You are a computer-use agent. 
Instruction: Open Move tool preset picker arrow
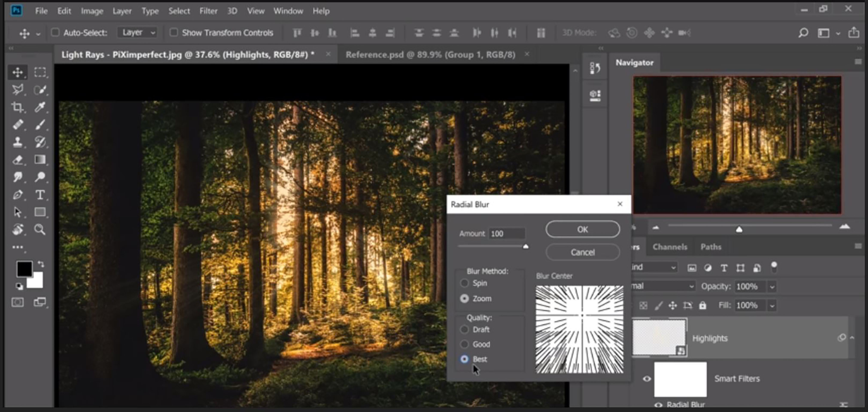point(38,34)
